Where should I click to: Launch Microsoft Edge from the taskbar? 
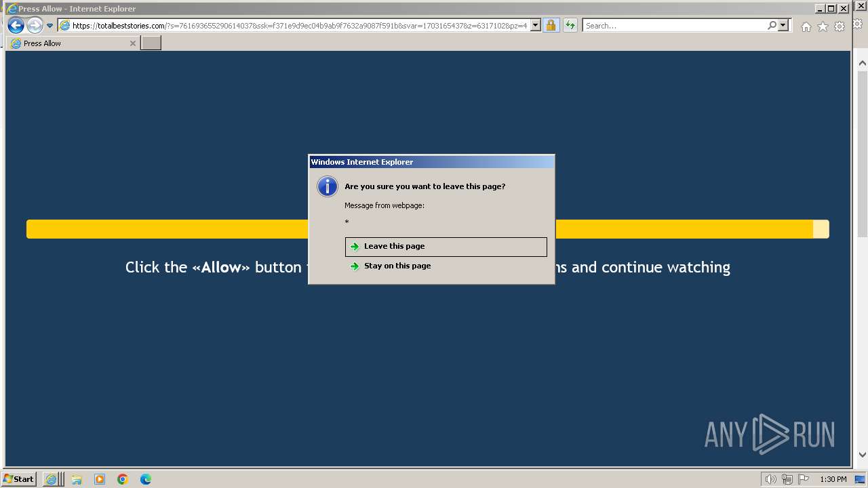click(146, 479)
